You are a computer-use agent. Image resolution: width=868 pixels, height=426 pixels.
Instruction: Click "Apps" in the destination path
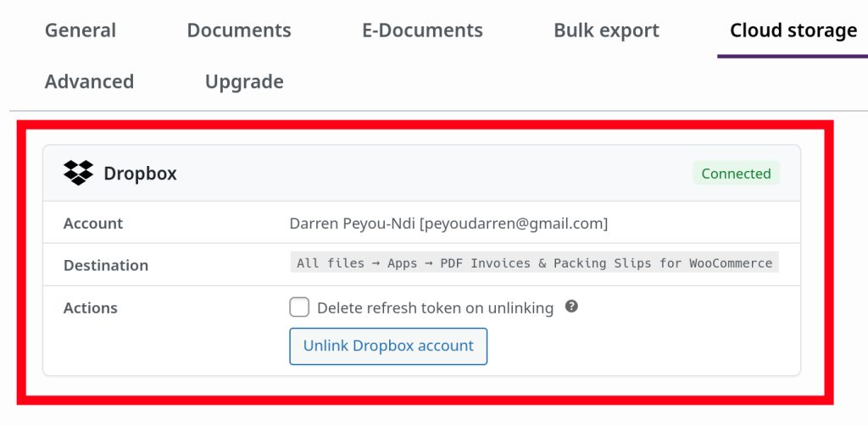403,263
